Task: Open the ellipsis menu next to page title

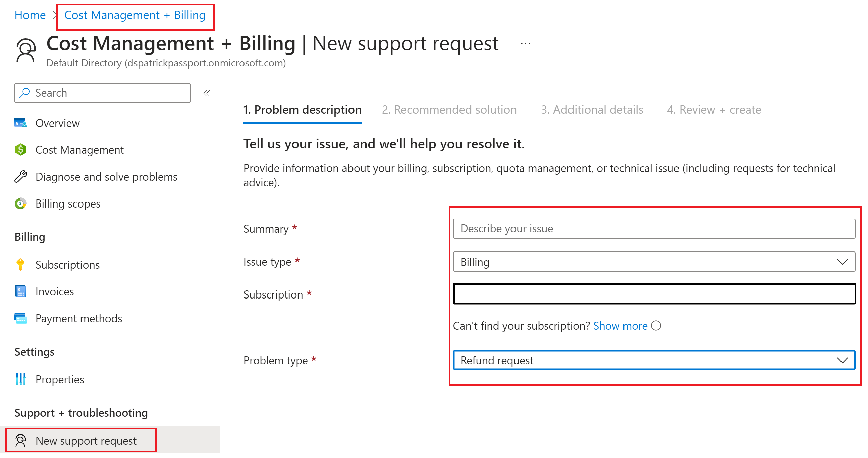Action: [525, 43]
